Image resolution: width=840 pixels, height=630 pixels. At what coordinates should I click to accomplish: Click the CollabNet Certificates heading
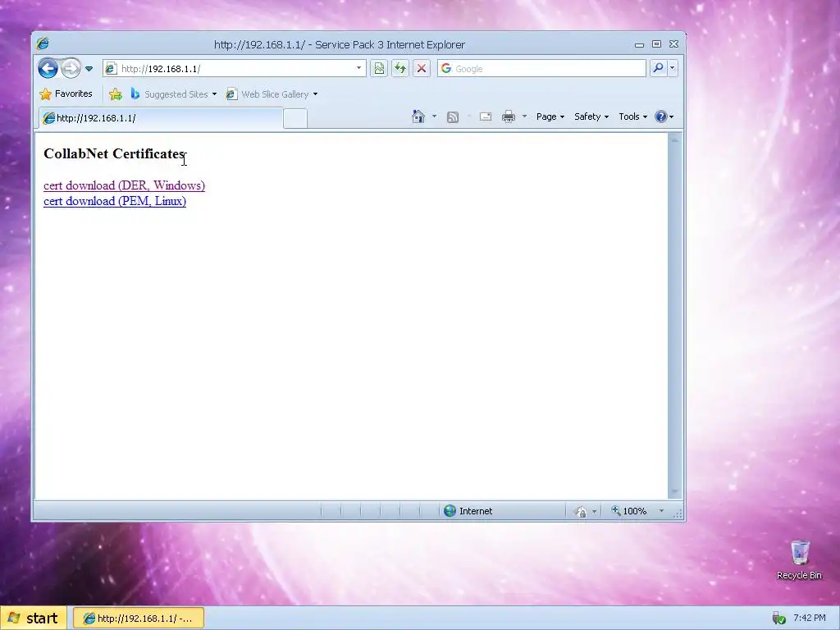114,153
